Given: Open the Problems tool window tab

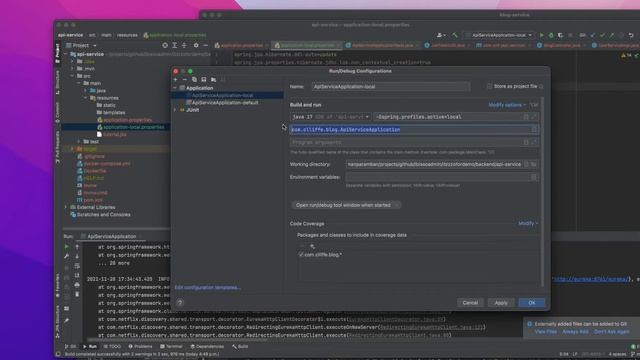Looking at the screenshot, I should coord(140,347).
